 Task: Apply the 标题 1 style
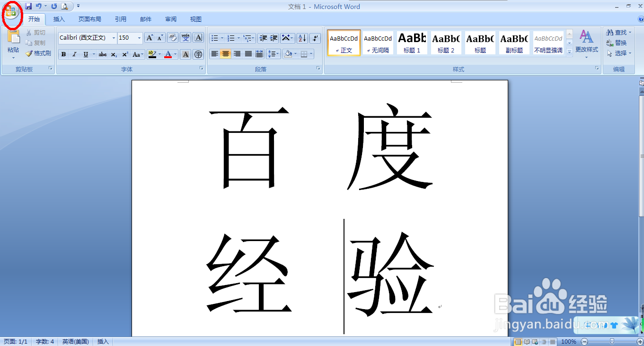tap(412, 43)
